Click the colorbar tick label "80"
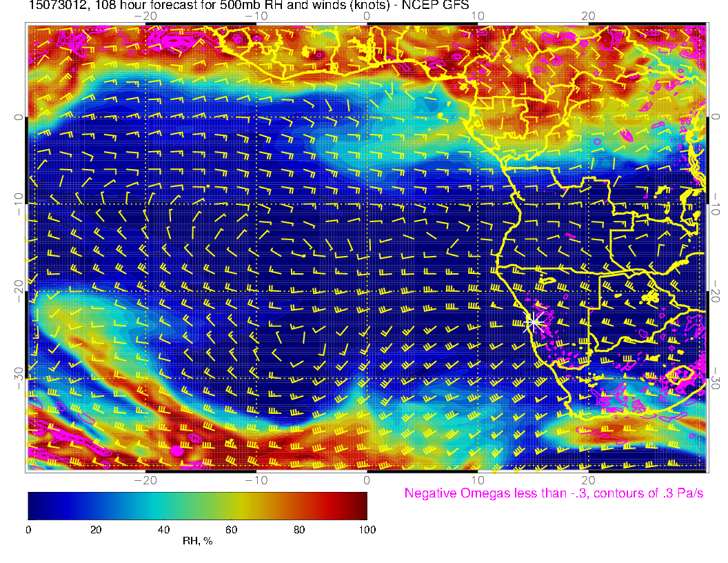Viewport: 728px width, 563px height. point(299,530)
